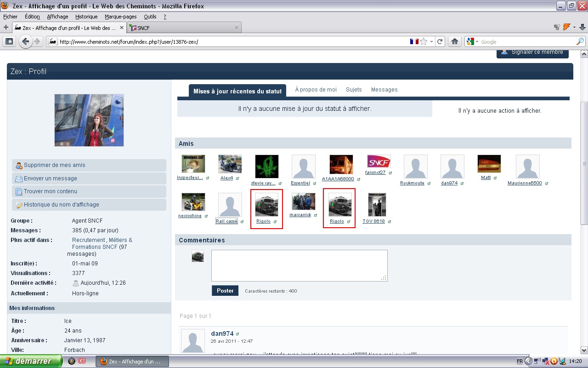
Task: Click the FR language indicator in tray
Action: click(x=520, y=362)
